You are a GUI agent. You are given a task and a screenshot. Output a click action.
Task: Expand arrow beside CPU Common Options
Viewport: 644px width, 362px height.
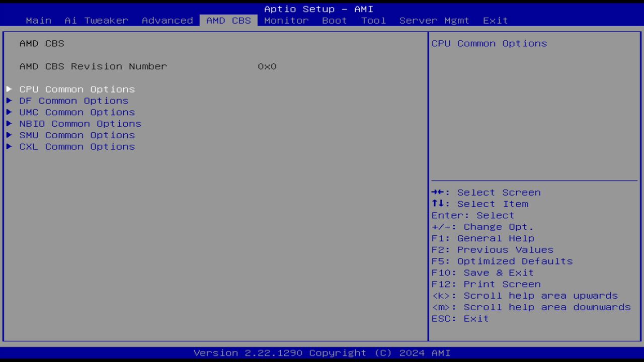[9, 89]
